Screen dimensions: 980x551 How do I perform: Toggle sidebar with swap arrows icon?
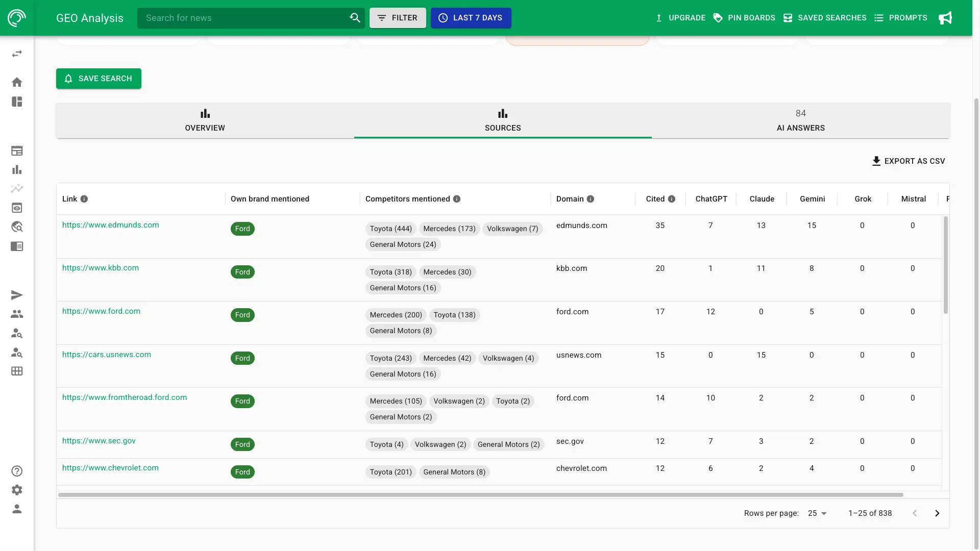click(x=17, y=54)
